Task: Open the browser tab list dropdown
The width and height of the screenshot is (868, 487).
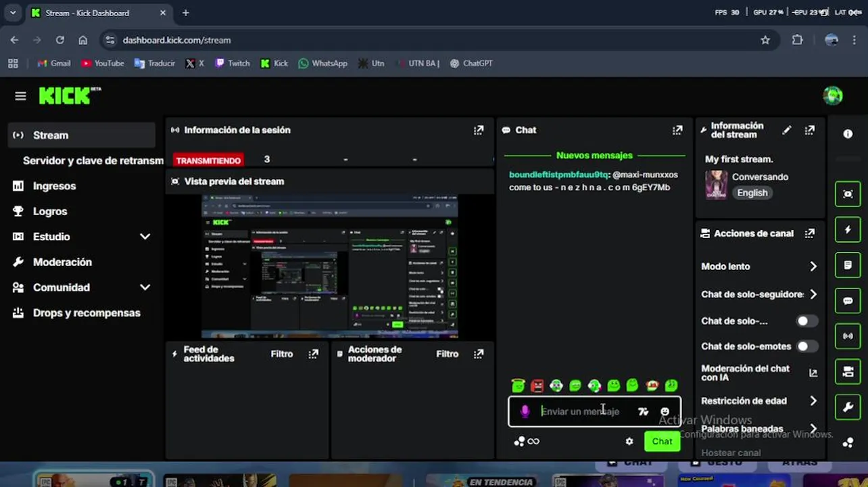Action: (x=13, y=13)
